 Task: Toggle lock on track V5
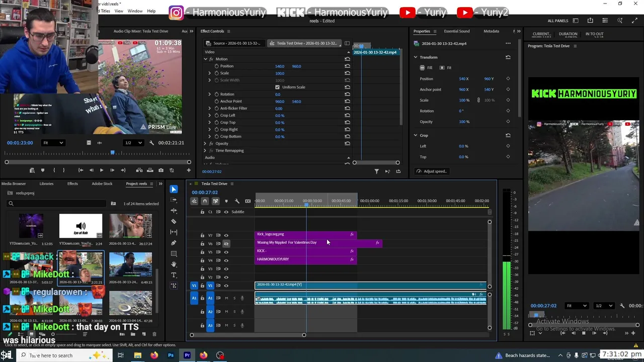(x=202, y=252)
